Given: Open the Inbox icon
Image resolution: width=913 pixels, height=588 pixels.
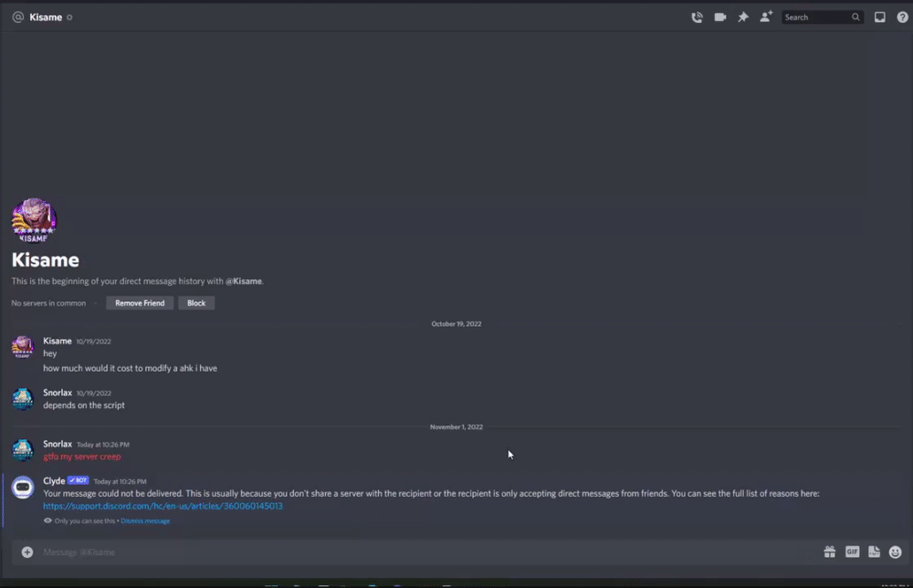Looking at the screenshot, I should pos(880,17).
